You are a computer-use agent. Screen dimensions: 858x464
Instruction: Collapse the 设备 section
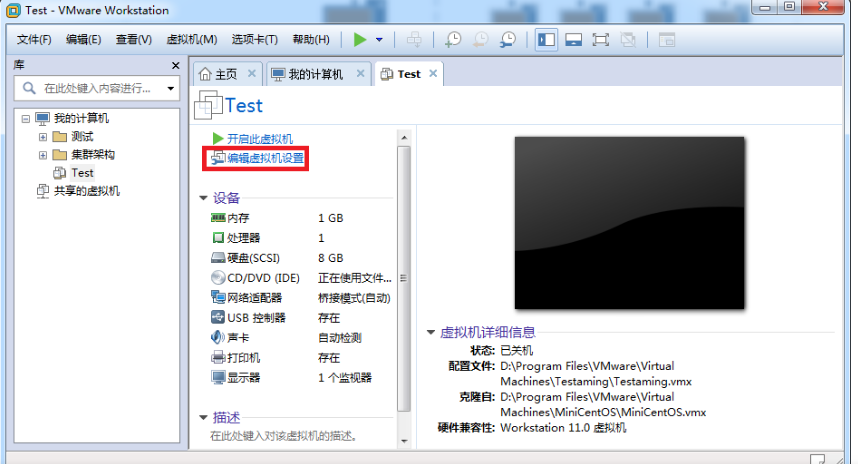pos(203,198)
